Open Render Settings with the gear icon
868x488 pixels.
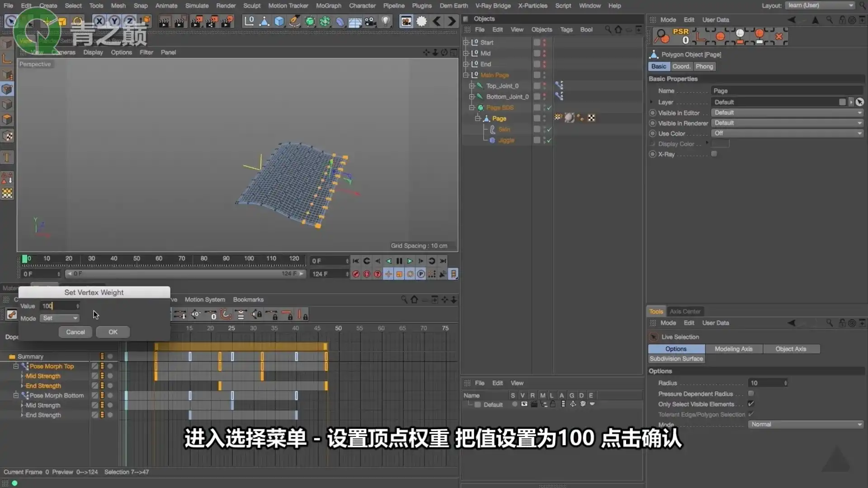421,21
